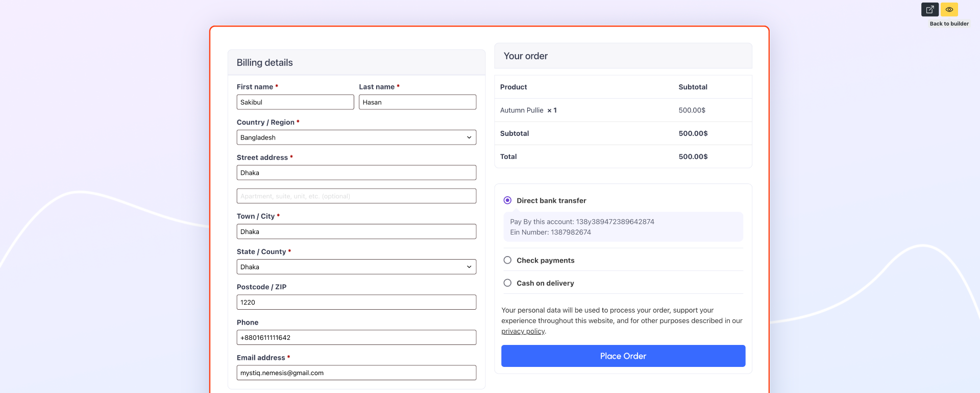Edit the Town / City field
Image resolution: width=980 pixels, height=393 pixels.
[356, 232]
